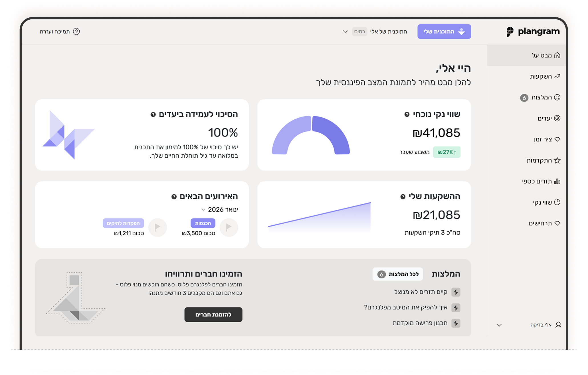
Task: Open התקדמות via the star icon
Action: (557, 160)
